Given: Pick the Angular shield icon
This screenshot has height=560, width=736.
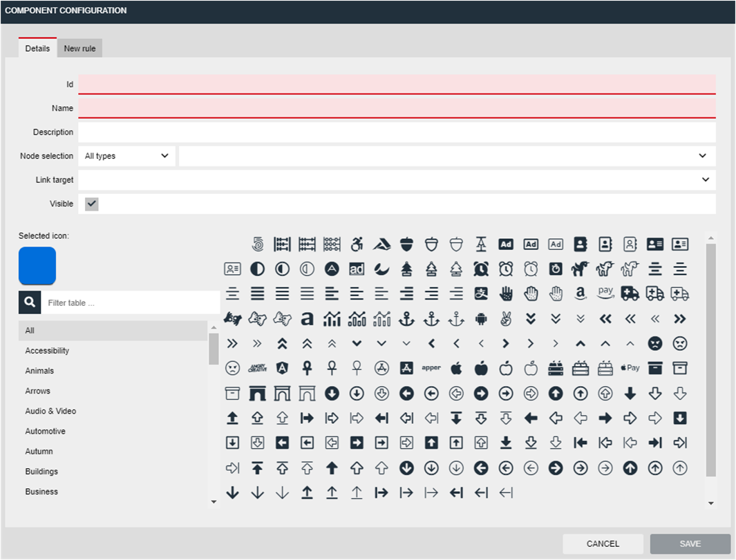Looking at the screenshot, I should [282, 368].
